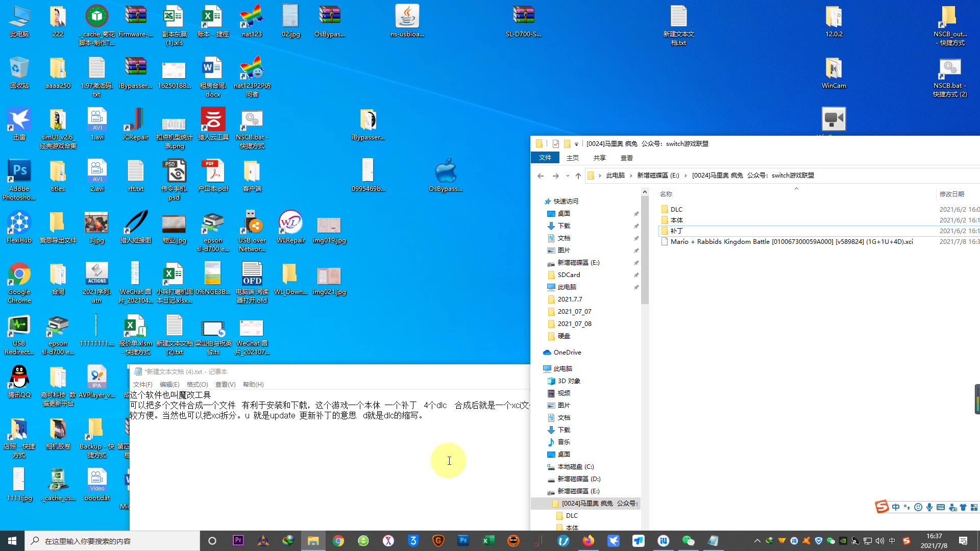Open JCRepair desktop shortcut
Viewport: 980px width, 551px height.
(136, 124)
